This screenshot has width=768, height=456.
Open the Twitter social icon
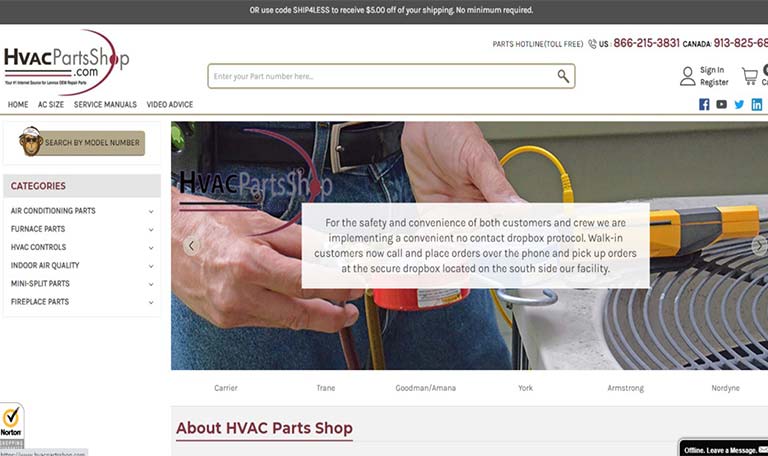(x=739, y=104)
